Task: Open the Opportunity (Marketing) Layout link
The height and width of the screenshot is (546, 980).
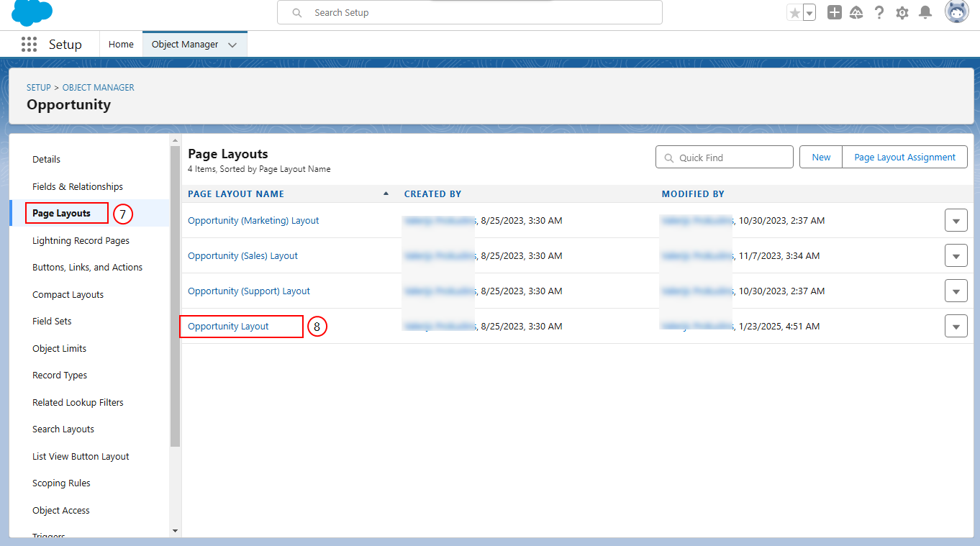Action: (x=253, y=221)
